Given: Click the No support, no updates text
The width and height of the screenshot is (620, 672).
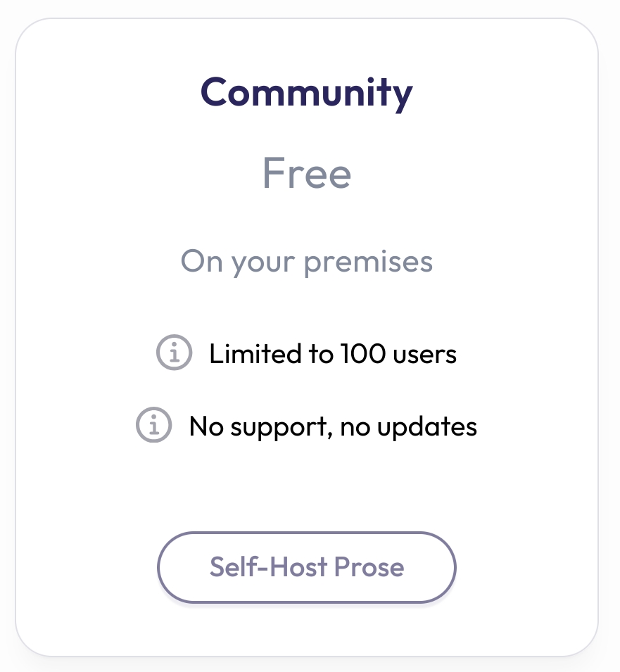Looking at the screenshot, I should click(x=333, y=426).
